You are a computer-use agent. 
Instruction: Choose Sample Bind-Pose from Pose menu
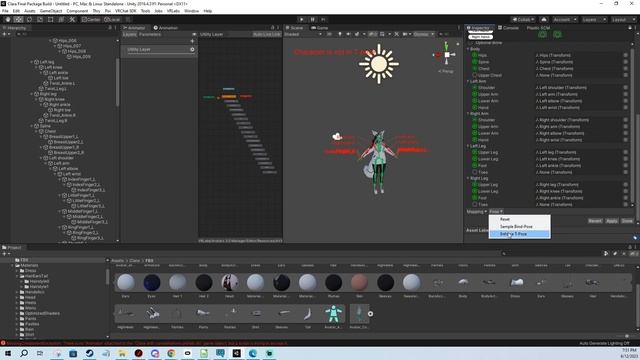(520, 227)
